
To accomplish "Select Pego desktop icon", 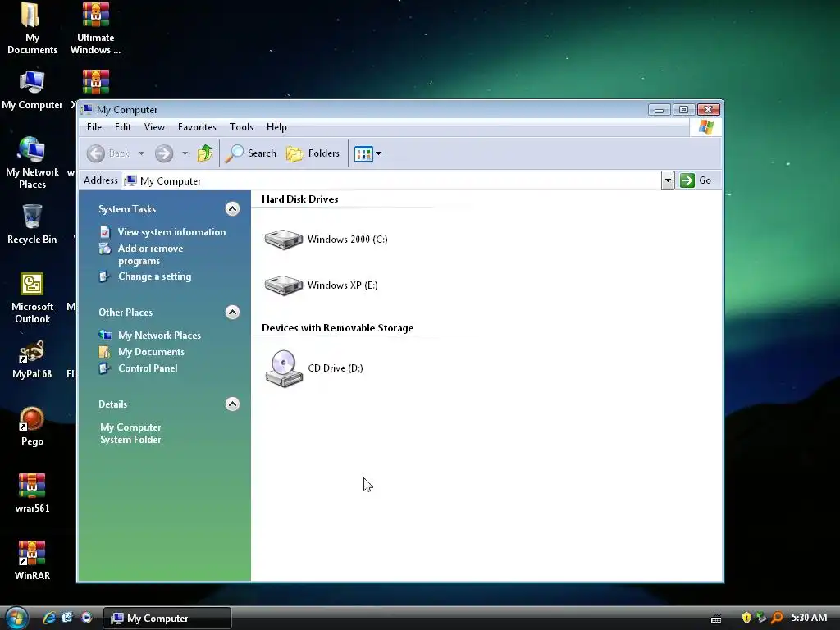I will pyautogui.click(x=32, y=427).
